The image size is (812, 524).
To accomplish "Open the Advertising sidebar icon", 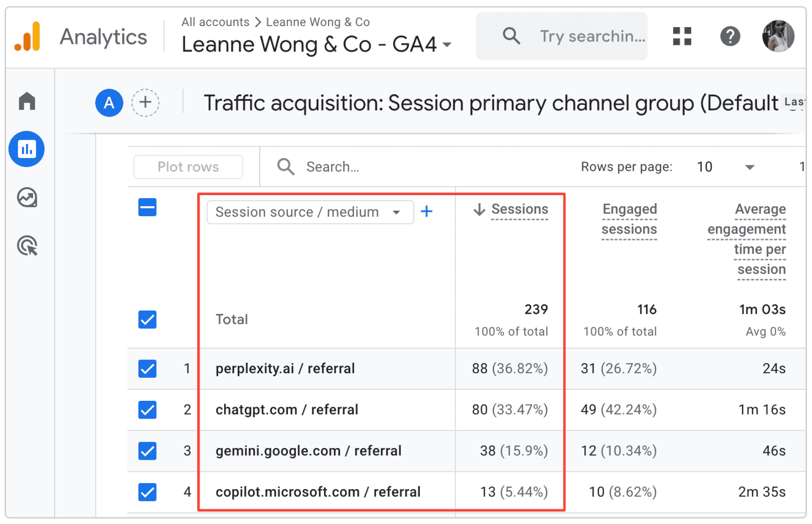I will point(27,246).
